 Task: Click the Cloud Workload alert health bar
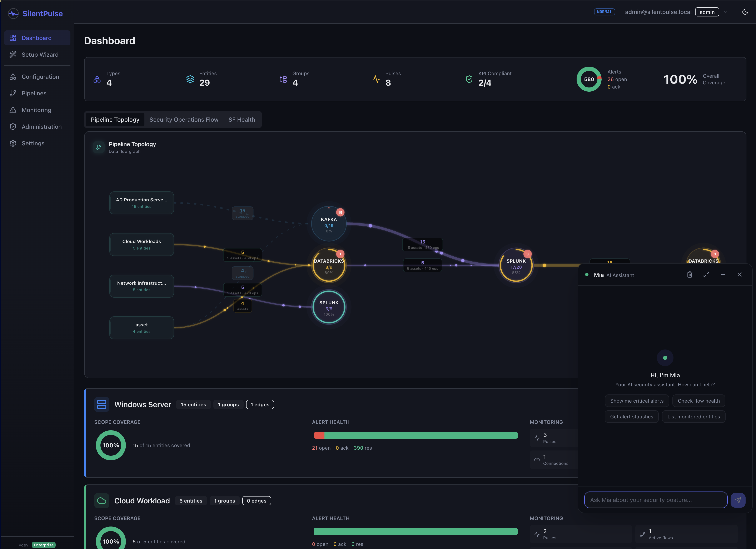click(x=416, y=531)
